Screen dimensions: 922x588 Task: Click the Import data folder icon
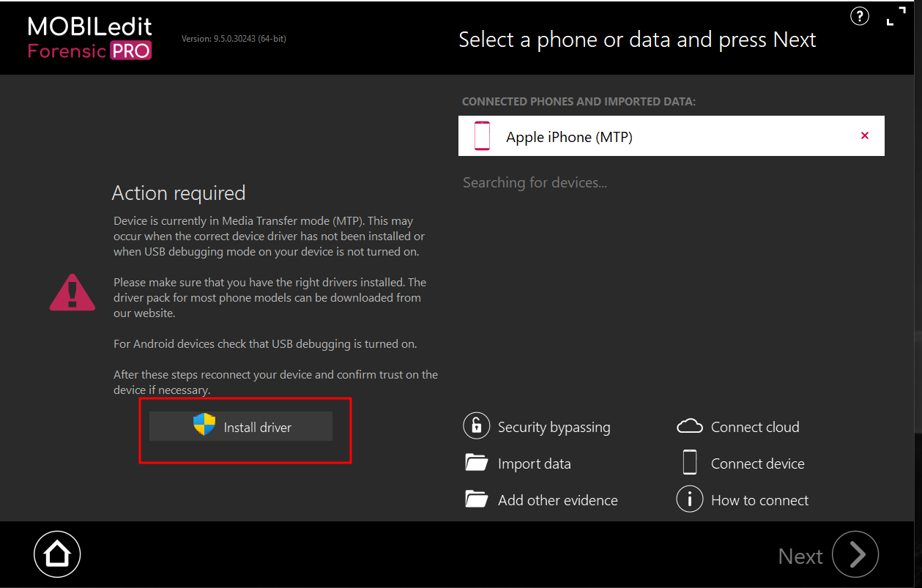coord(477,463)
